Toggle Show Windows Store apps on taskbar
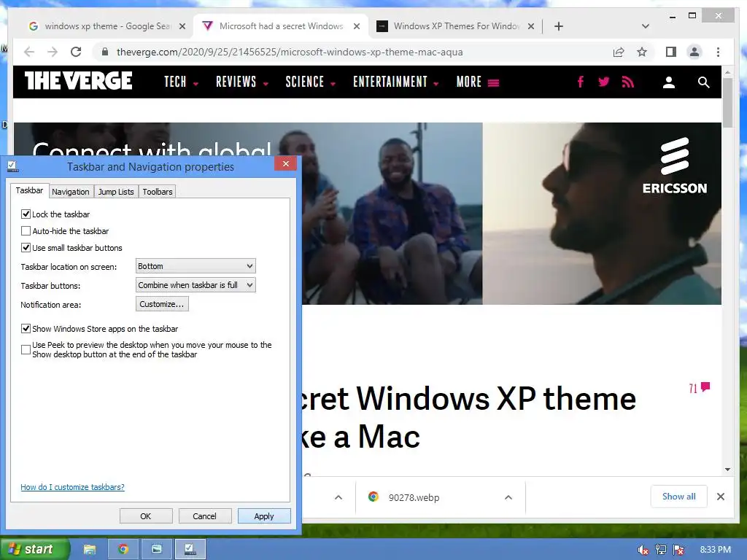 26,329
